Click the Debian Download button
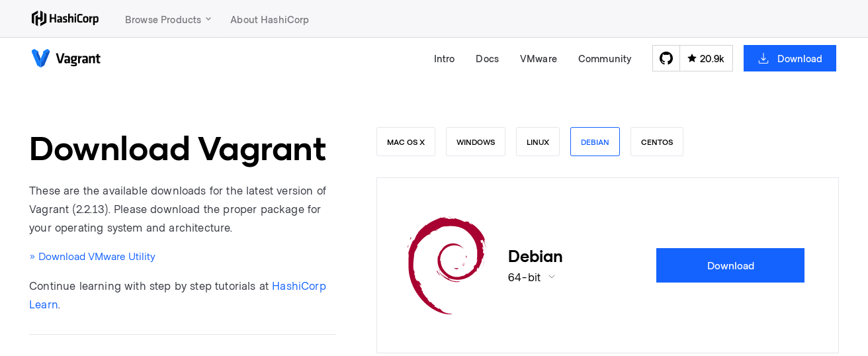This screenshot has height=356, width=868. 730,265
